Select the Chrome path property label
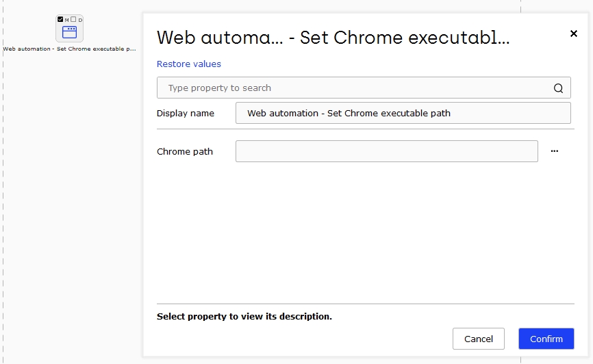The width and height of the screenshot is (593, 364). click(185, 152)
